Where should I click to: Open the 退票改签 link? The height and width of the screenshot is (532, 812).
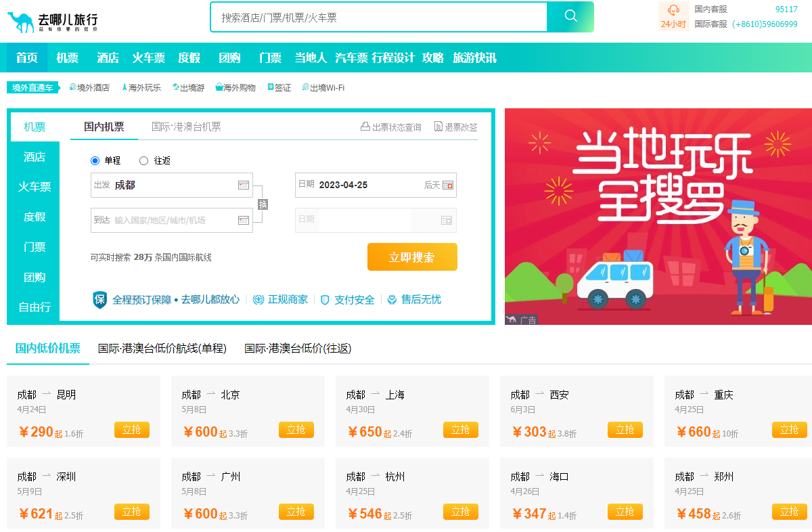tap(456, 127)
